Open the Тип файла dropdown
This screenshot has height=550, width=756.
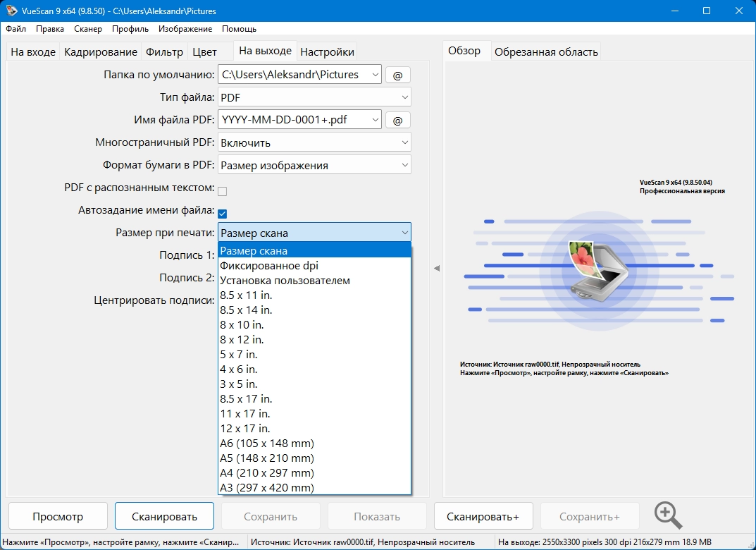click(x=314, y=97)
